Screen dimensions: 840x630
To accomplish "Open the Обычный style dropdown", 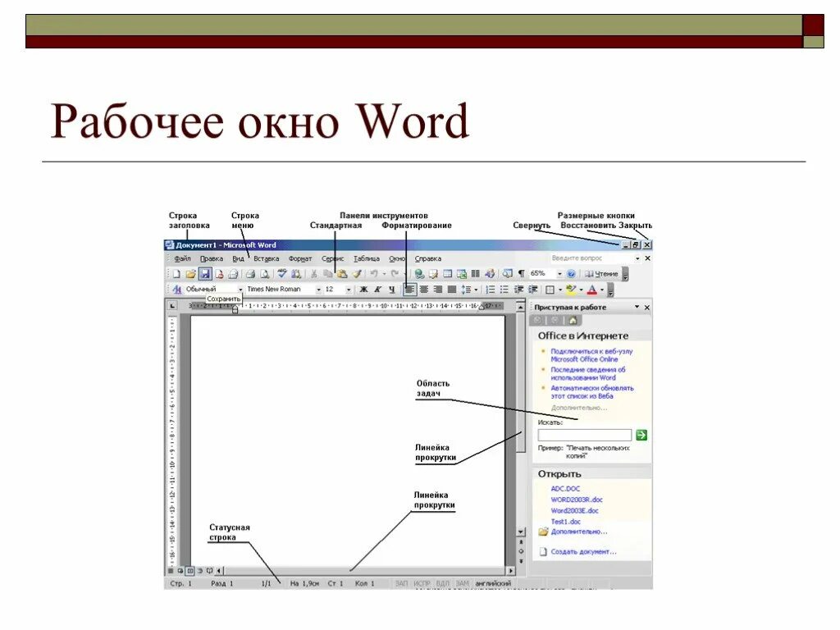I will point(240,290).
